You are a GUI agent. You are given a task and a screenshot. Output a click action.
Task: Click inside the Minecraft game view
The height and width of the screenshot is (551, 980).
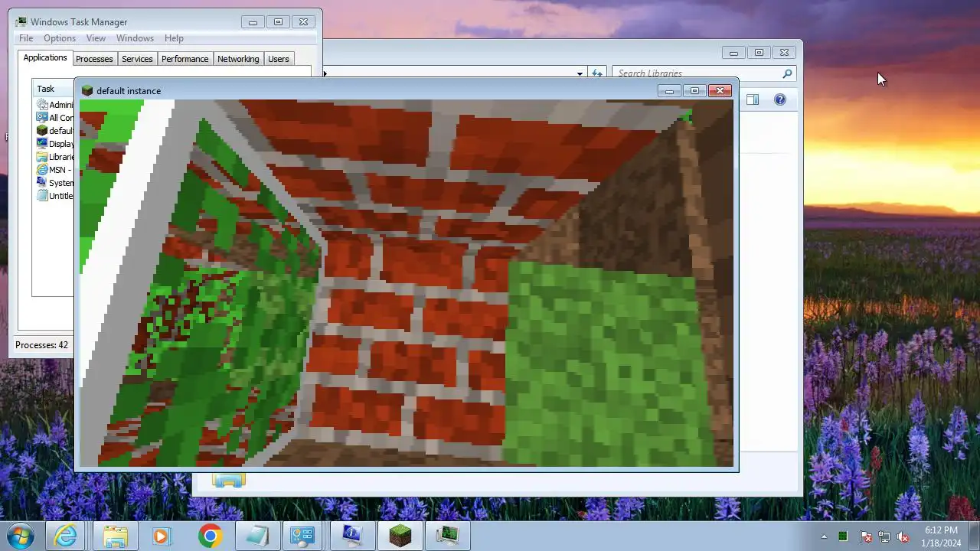pos(406,283)
